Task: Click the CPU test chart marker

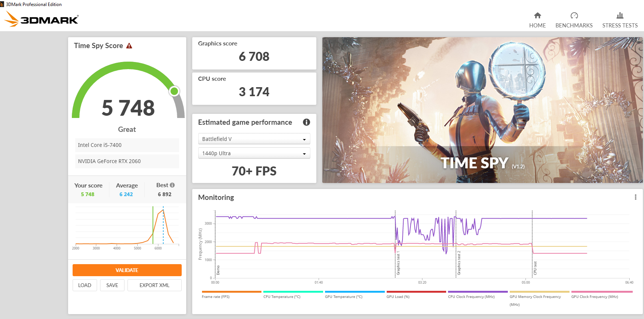Action: (x=535, y=268)
